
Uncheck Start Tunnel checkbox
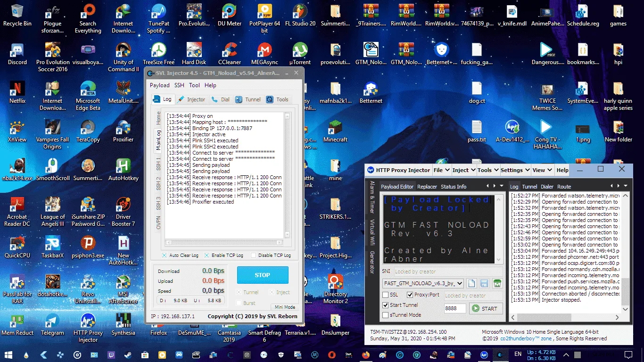(x=386, y=305)
